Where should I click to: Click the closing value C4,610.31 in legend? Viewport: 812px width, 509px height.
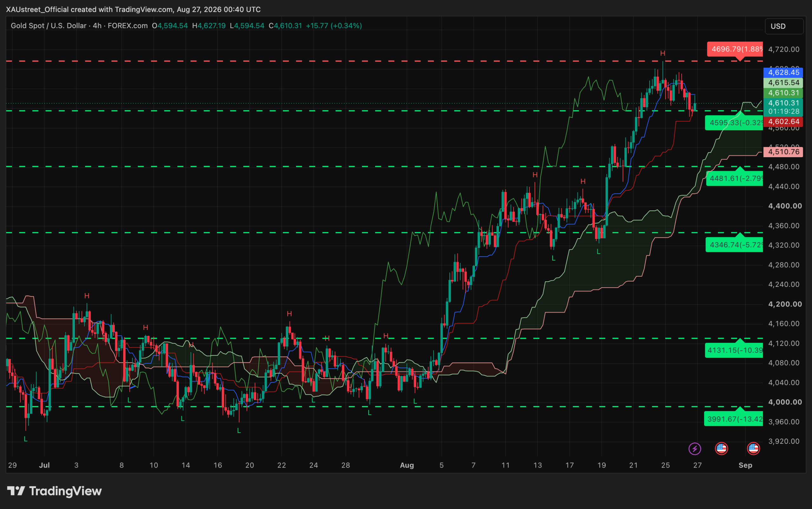[285, 26]
